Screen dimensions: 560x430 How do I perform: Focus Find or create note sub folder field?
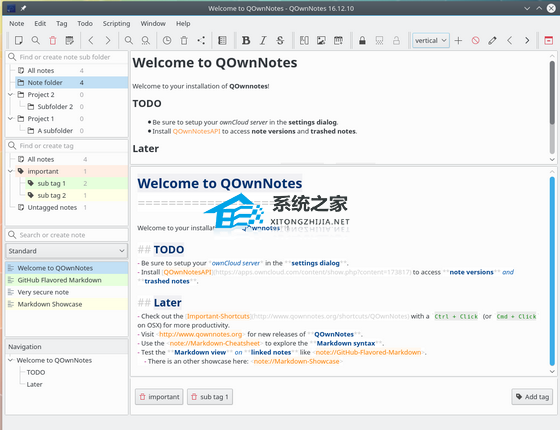click(x=67, y=57)
